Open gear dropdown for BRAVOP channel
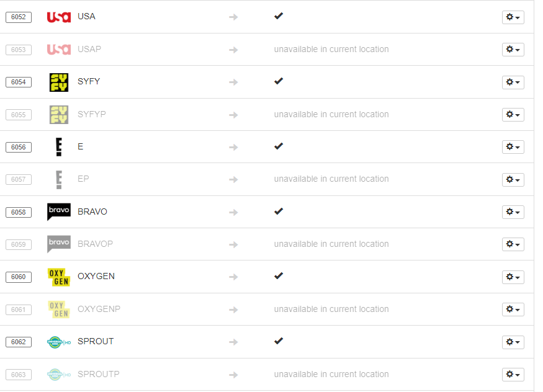The image size is (543, 392). tap(513, 244)
